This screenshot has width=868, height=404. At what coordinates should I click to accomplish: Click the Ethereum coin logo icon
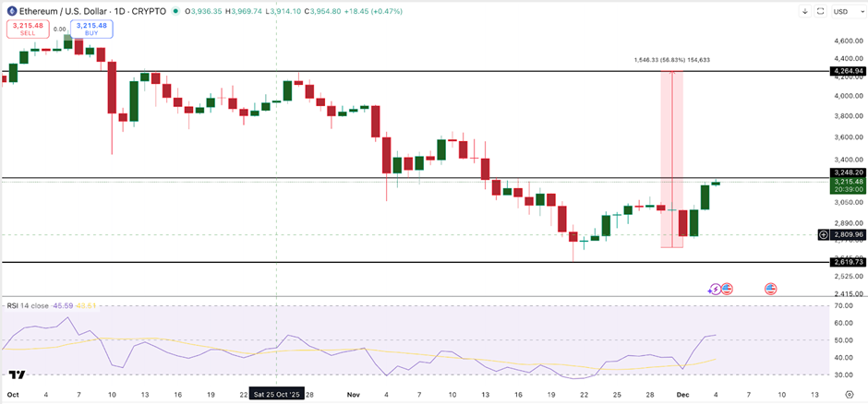(x=10, y=11)
